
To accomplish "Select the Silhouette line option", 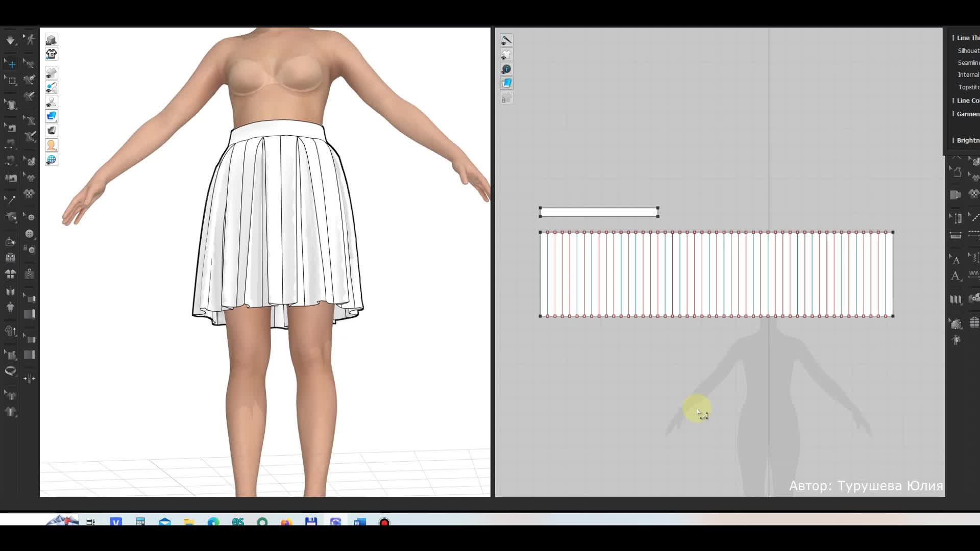I will point(968,51).
